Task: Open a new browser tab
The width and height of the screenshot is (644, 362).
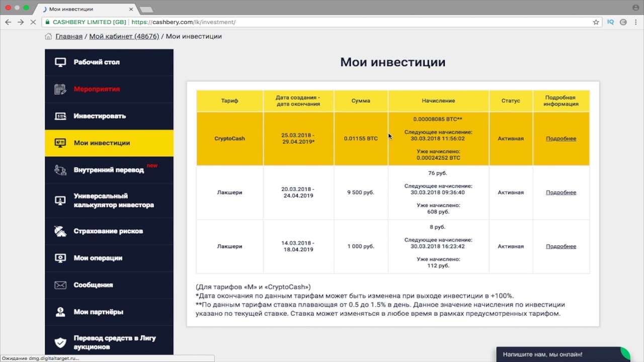Action: tap(146, 10)
